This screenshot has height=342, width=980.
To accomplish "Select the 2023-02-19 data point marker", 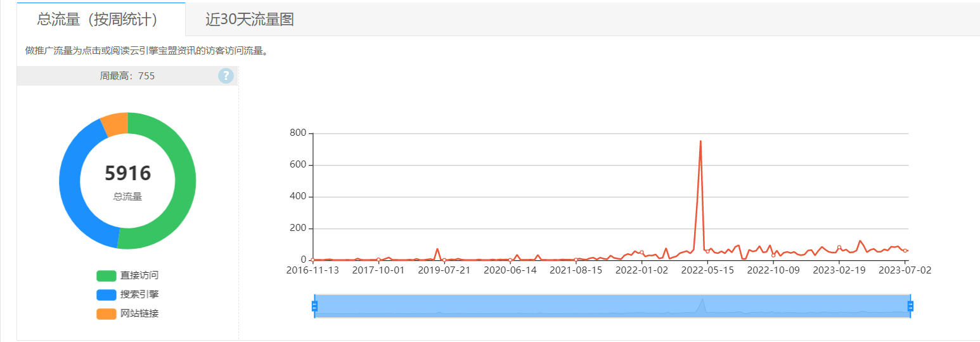I will pyautogui.click(x=839, y=247).
